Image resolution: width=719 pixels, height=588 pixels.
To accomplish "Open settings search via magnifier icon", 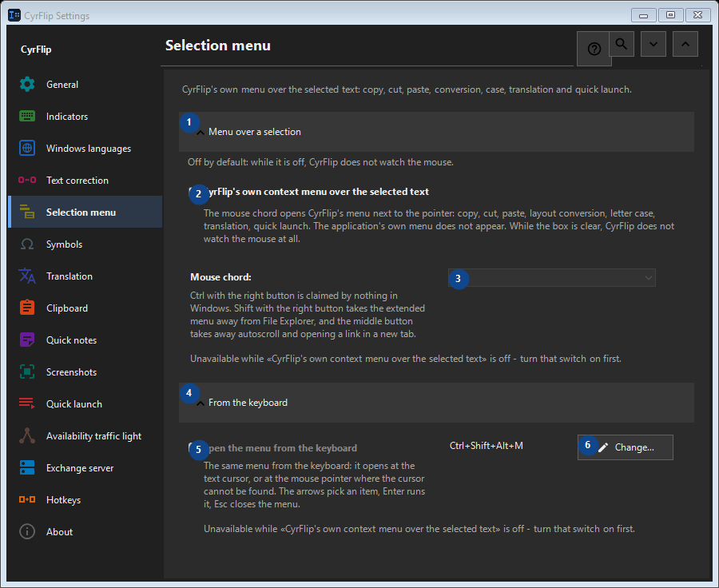I will tap(622, 44).
